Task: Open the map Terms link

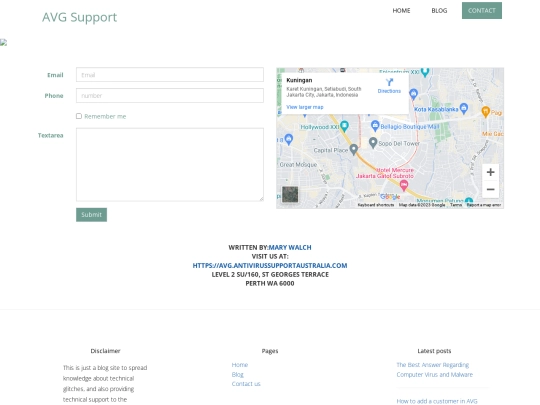Action: pyautogui.click(x=456, y=205)
